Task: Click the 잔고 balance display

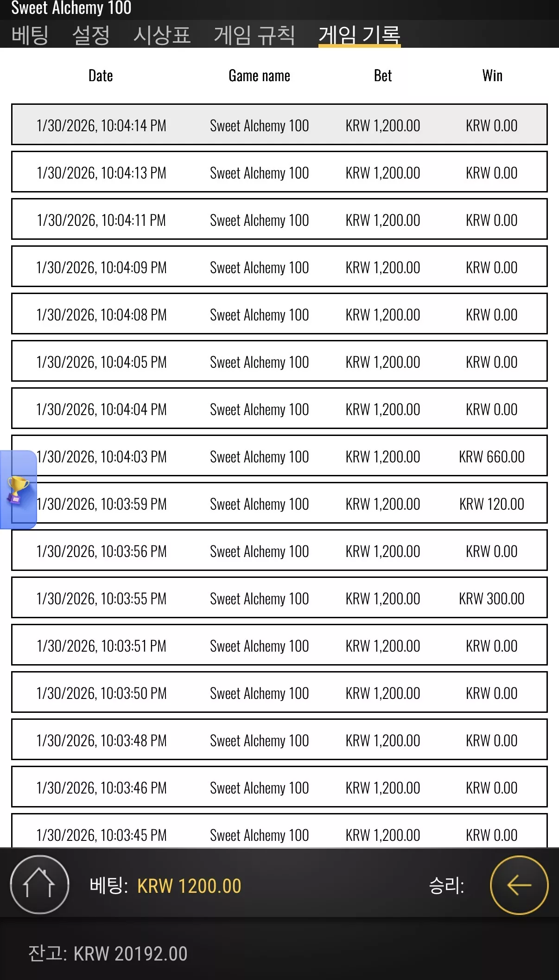Action: [108, 954]
